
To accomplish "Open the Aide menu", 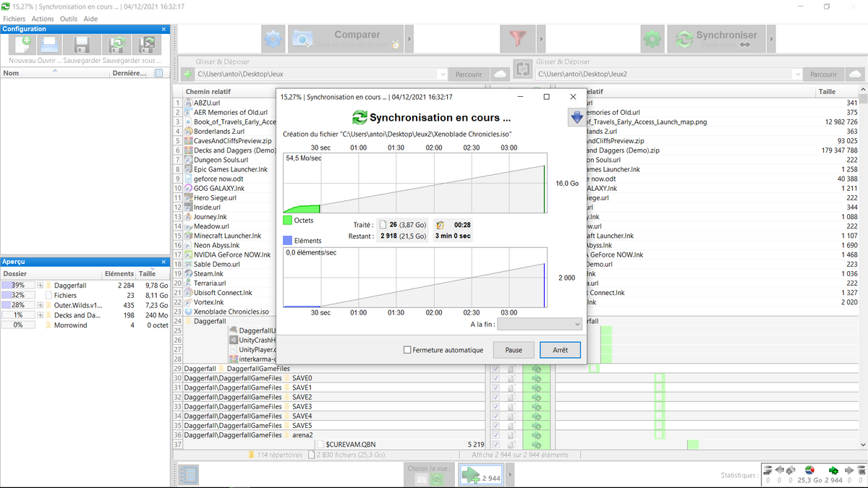I will pyautogui.click(x=90, y=19).
